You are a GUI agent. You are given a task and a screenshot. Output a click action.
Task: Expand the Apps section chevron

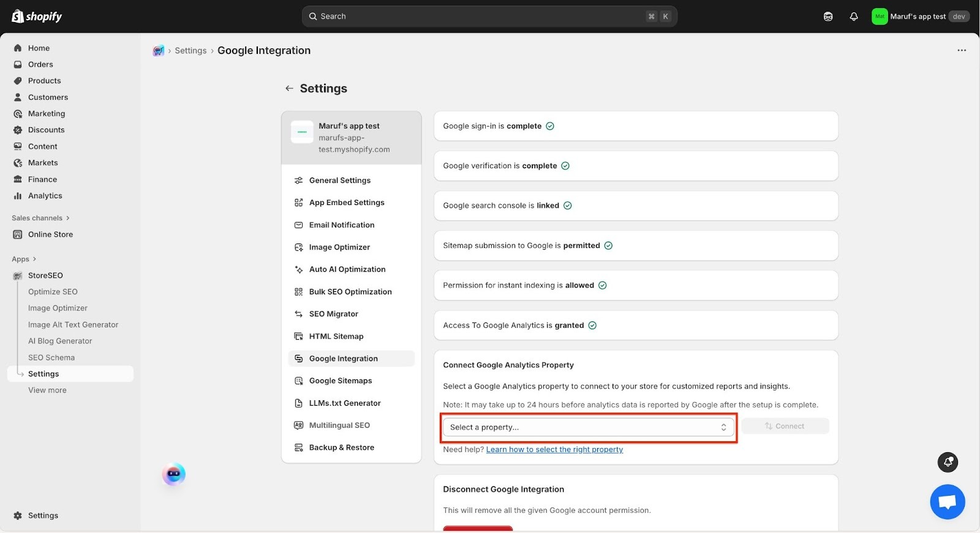pos(34,259)
